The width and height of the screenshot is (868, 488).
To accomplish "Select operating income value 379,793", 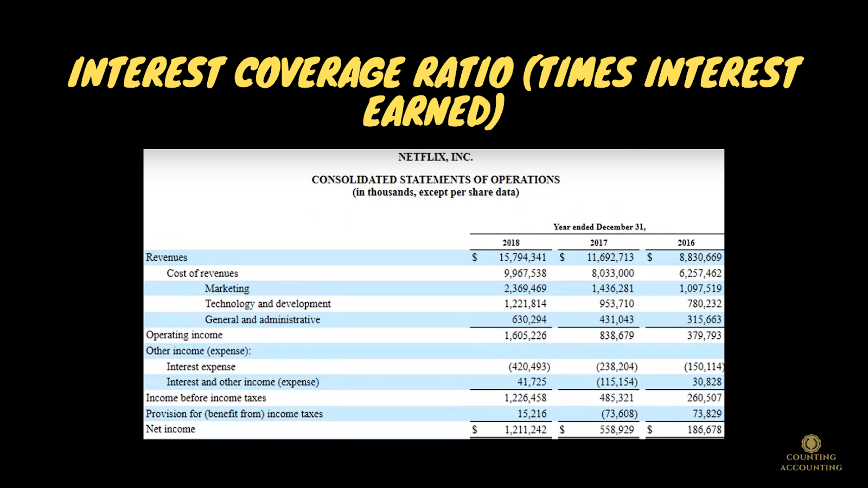I will (705, 336).
